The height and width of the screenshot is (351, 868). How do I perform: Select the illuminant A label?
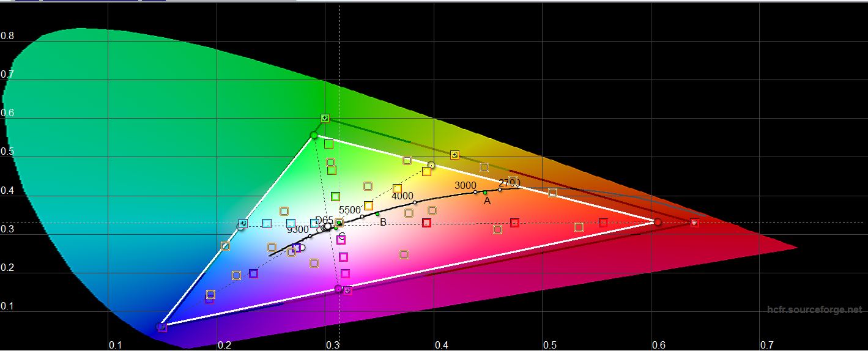pyautogui.click(x=487, y=201)
